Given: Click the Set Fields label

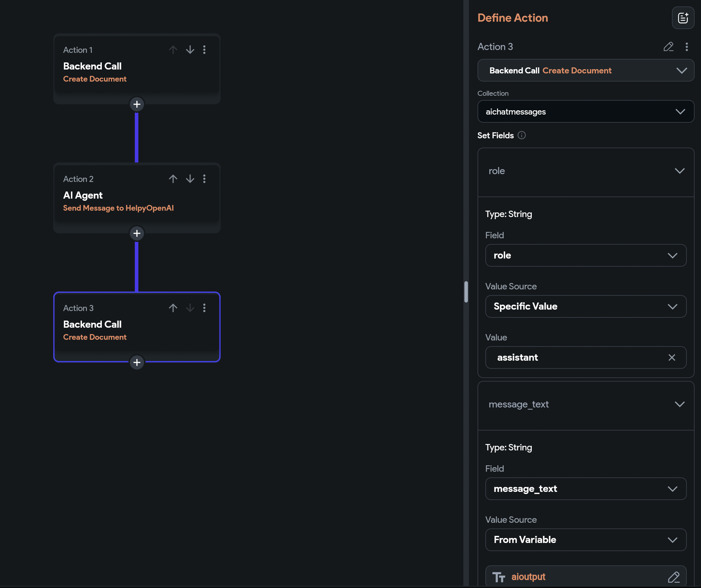Looking at the screenshot, I should coord(496,135).
